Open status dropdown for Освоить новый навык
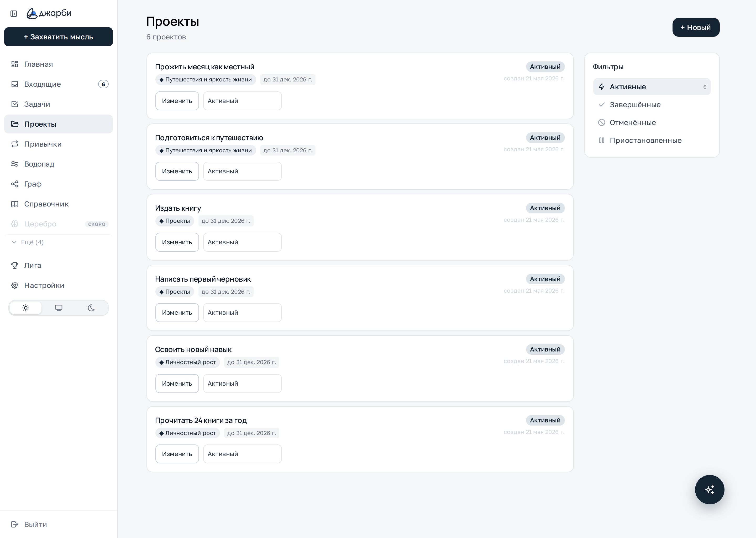This screenshot has height=538, width=756. click(242, 383)
